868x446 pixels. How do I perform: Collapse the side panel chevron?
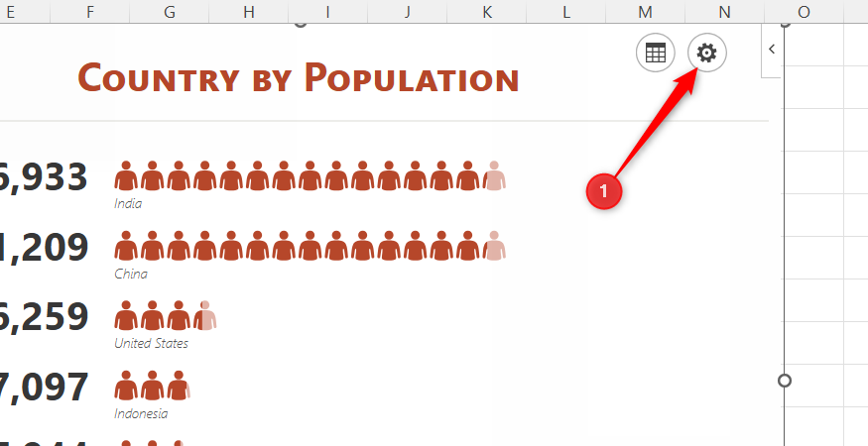772,50
